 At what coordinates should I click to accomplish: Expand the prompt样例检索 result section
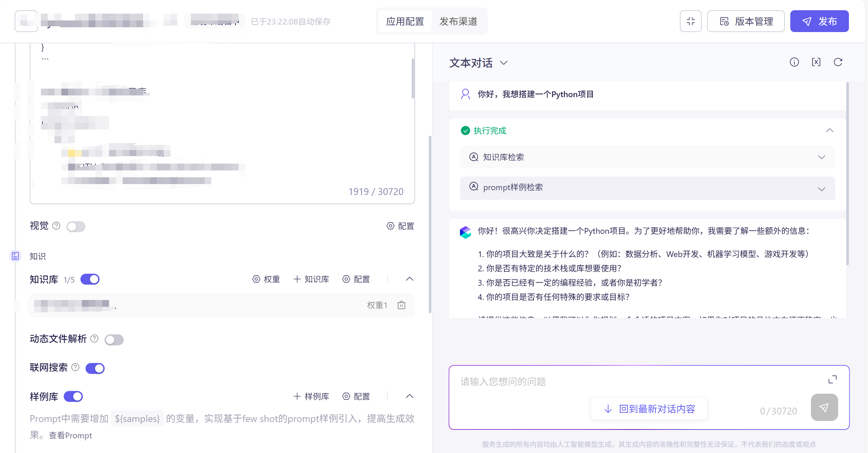822,189
